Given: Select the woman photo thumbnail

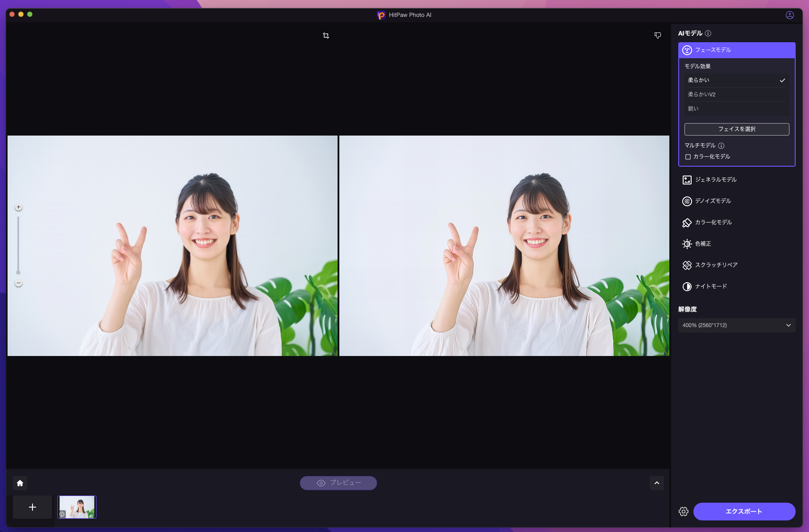Looking at the screenshot, I should click(77, 507).
